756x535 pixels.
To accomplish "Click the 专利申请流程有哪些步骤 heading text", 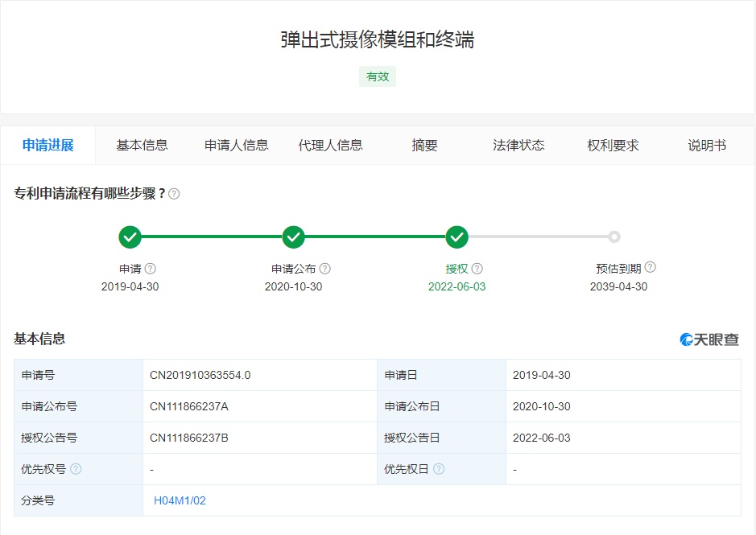I will (89, 194).
